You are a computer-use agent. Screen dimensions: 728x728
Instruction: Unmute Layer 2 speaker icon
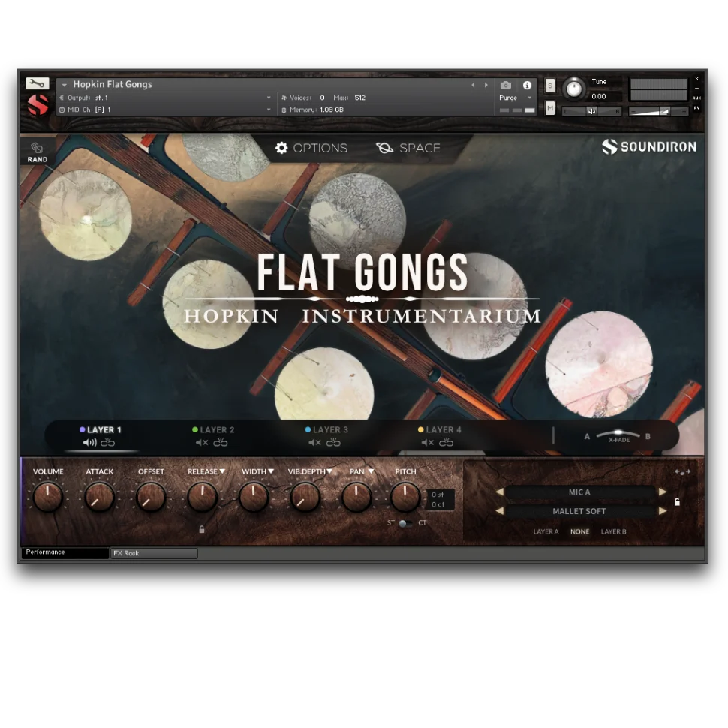pos(202,443)
